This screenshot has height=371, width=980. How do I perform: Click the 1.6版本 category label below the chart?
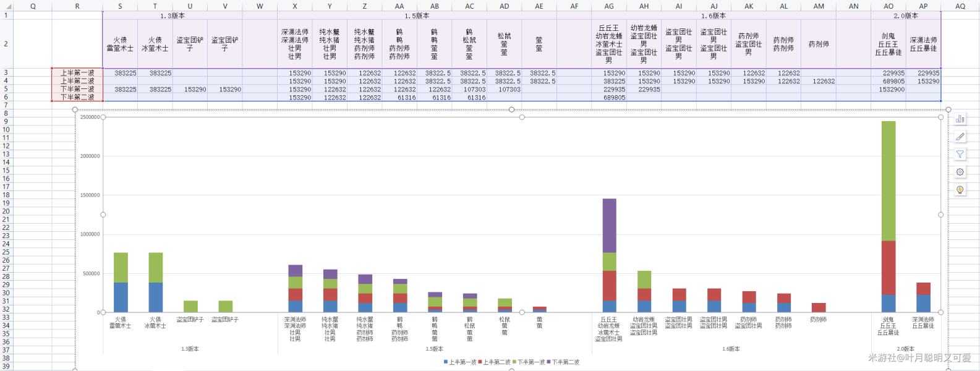731,349
